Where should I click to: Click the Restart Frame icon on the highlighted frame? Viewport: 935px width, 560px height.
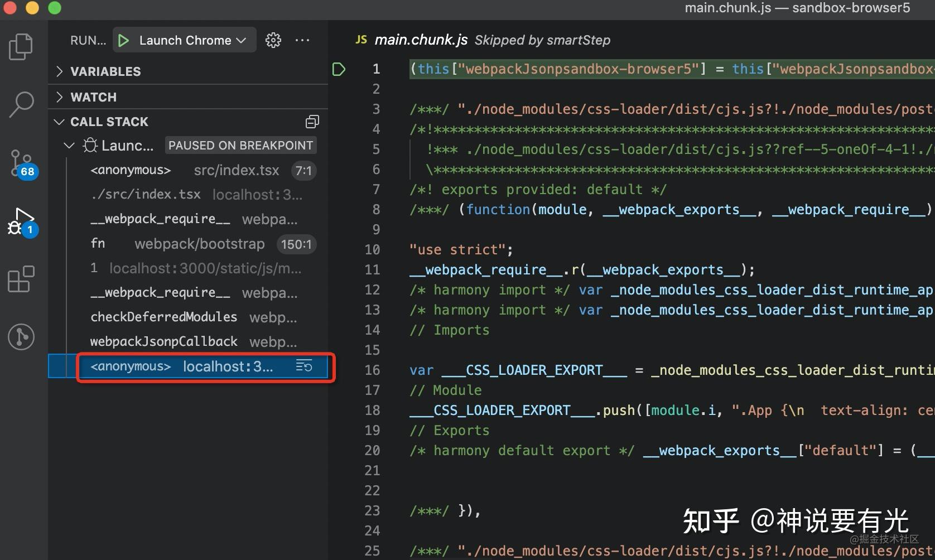point(304,366)
